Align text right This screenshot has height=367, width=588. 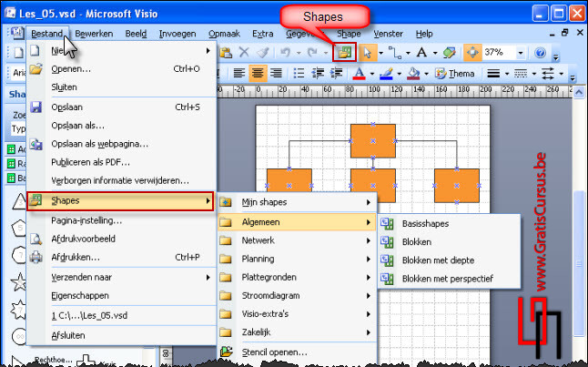coord(276,73)
